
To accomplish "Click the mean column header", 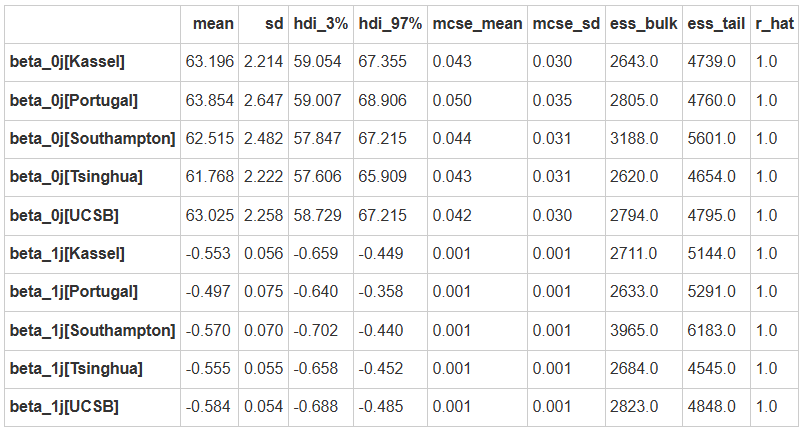I will (x=213, y=24).
